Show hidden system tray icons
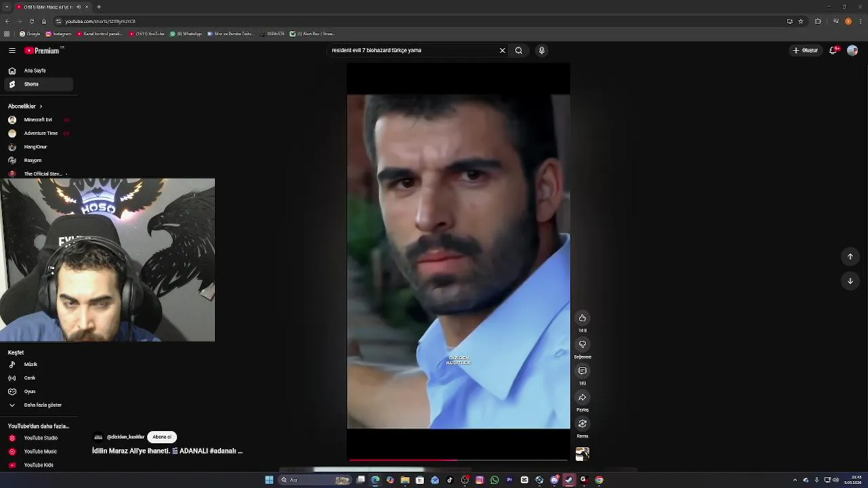 click(x=795, y=480)
